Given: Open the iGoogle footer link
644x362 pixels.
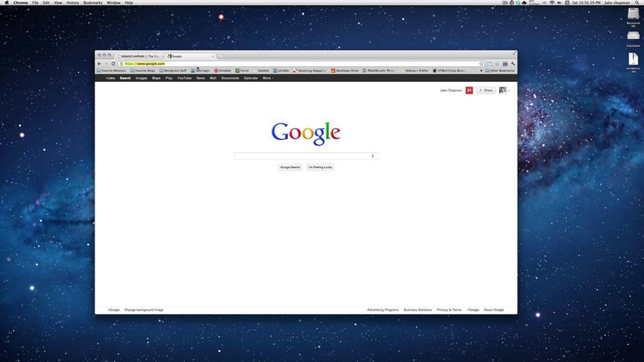Looking at the screenshot, I should 114,310.
